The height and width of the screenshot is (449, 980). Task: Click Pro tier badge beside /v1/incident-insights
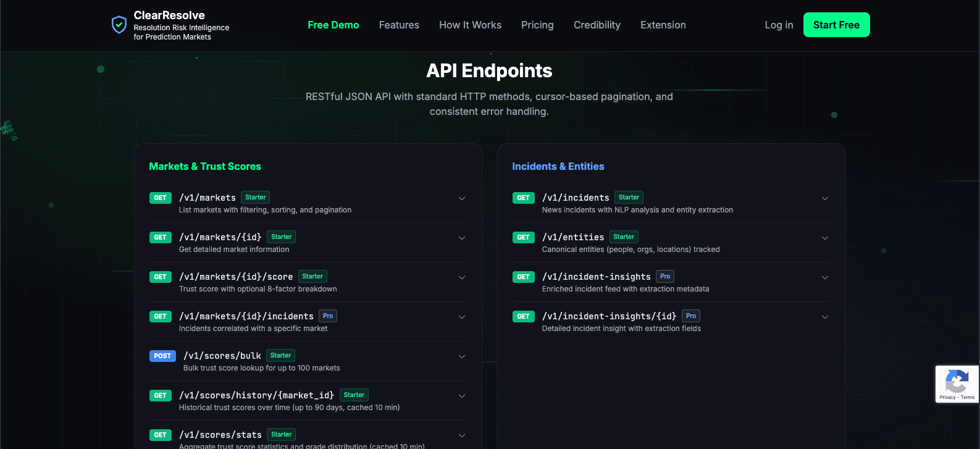click(x=665, y=277)
